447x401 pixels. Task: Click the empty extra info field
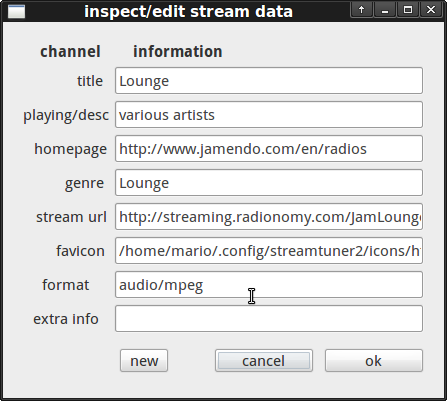click(269, 319)
